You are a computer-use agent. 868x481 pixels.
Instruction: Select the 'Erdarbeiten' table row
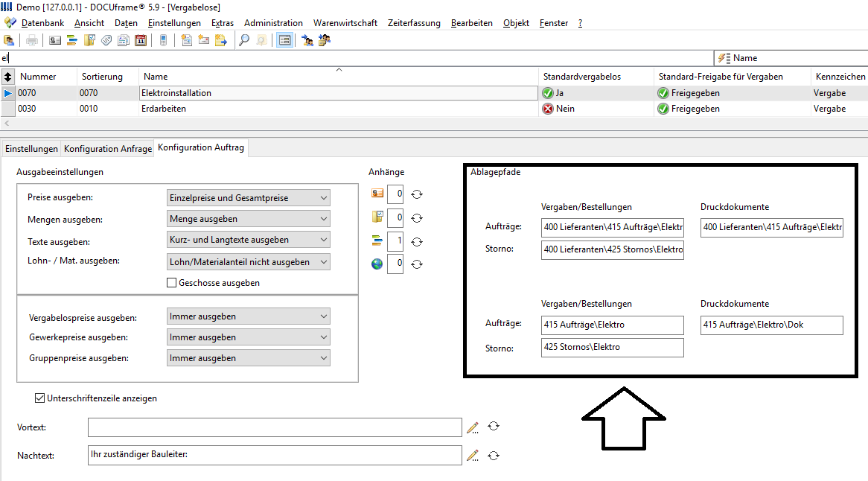click(434, 109)
